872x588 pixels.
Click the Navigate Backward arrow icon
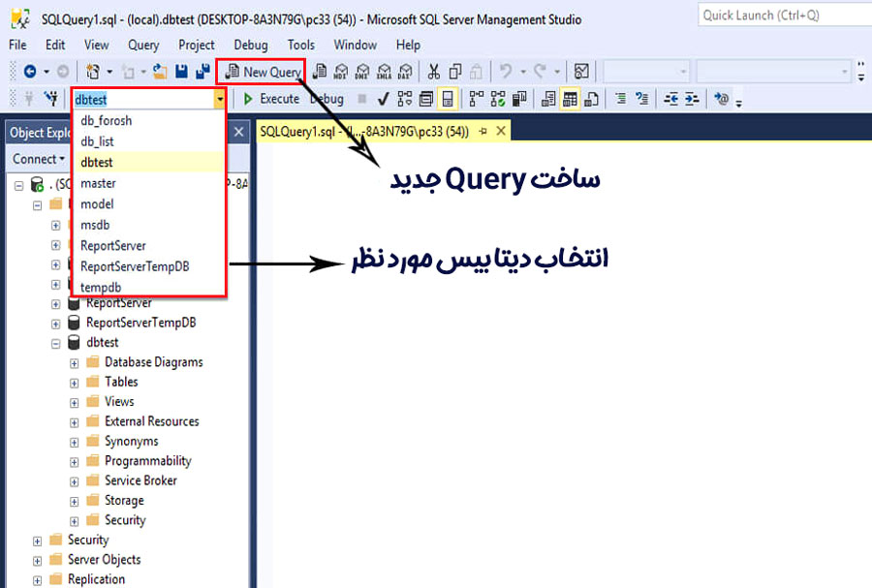[x=30, y=71]
